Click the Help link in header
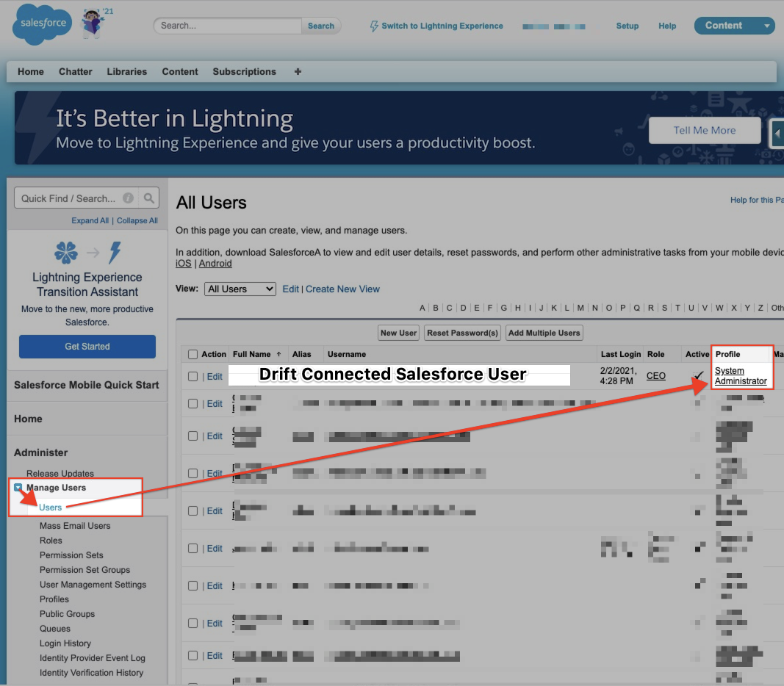This screenshot has height=686, width=784. (667, 26)
